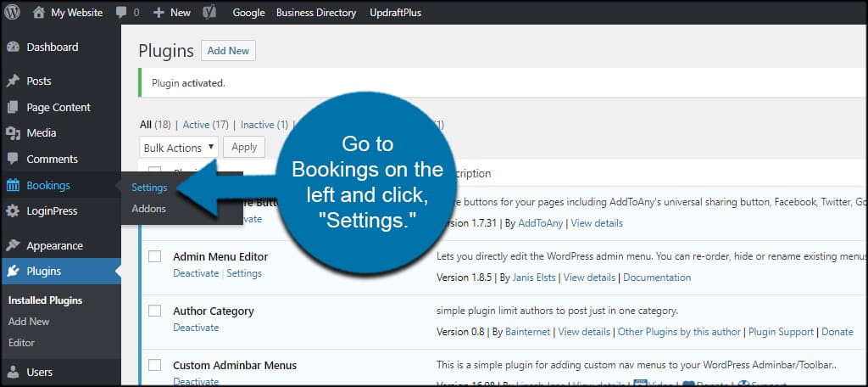Image resolution: width=868 pixels, height=387 pixels.
Task: Open the Yoast SEO icon in admin bar
Action: [x=209, y=12]
